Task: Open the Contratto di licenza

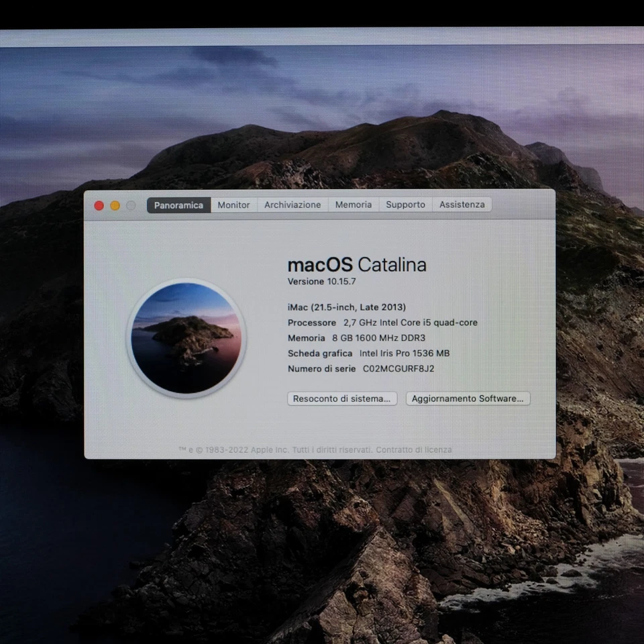Action: point(417,449)
